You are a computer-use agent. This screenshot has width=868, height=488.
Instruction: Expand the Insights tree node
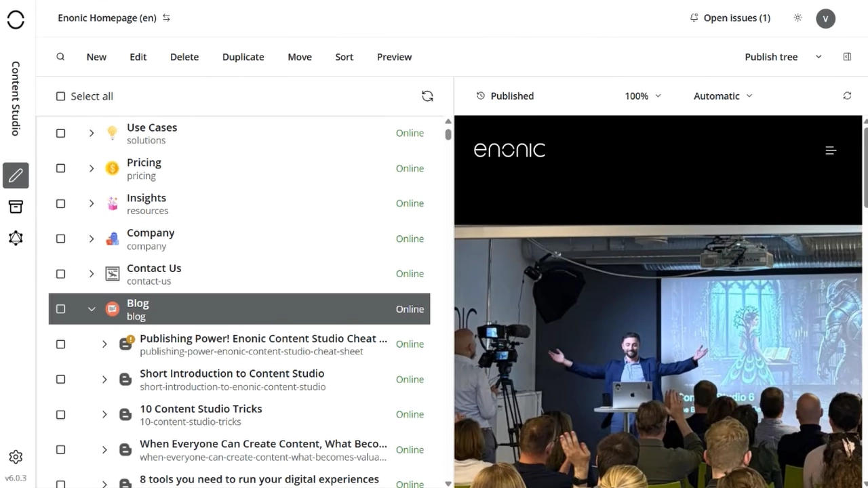pyautogui.click(x=92, y=203)
